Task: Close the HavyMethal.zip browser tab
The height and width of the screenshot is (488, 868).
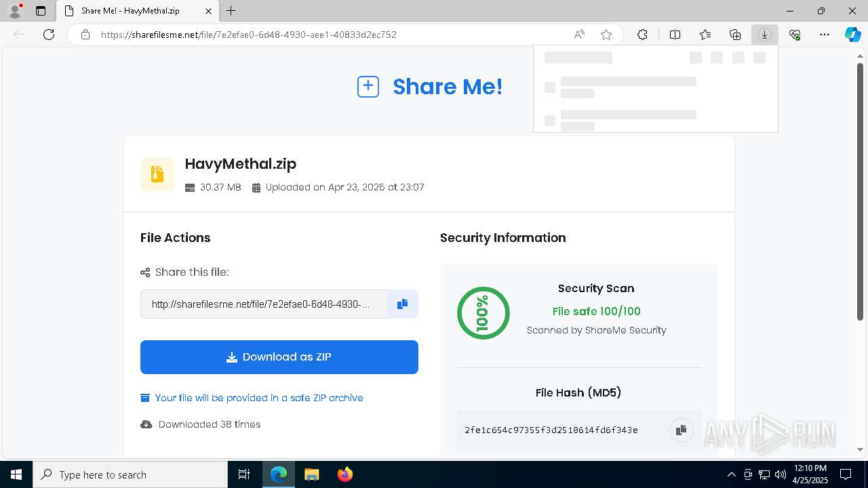Action: pos(208,11)
